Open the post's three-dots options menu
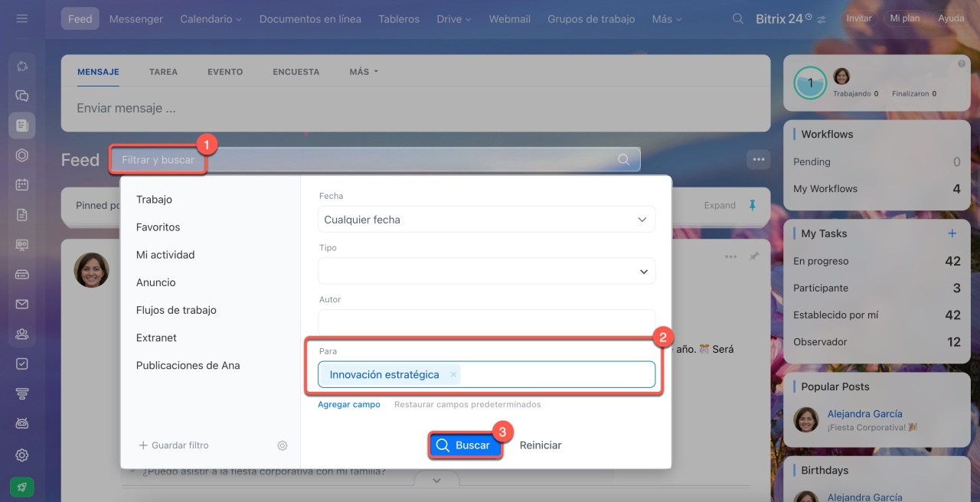Screen dimensions: 980x502 (731, 256)
